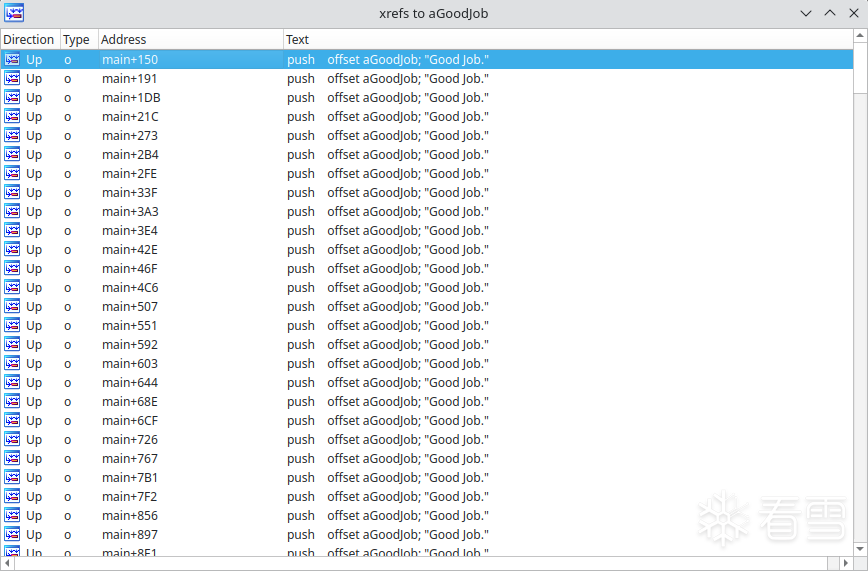
Task: Click the xref icon in row main+6CF
Action: point(12,420)
